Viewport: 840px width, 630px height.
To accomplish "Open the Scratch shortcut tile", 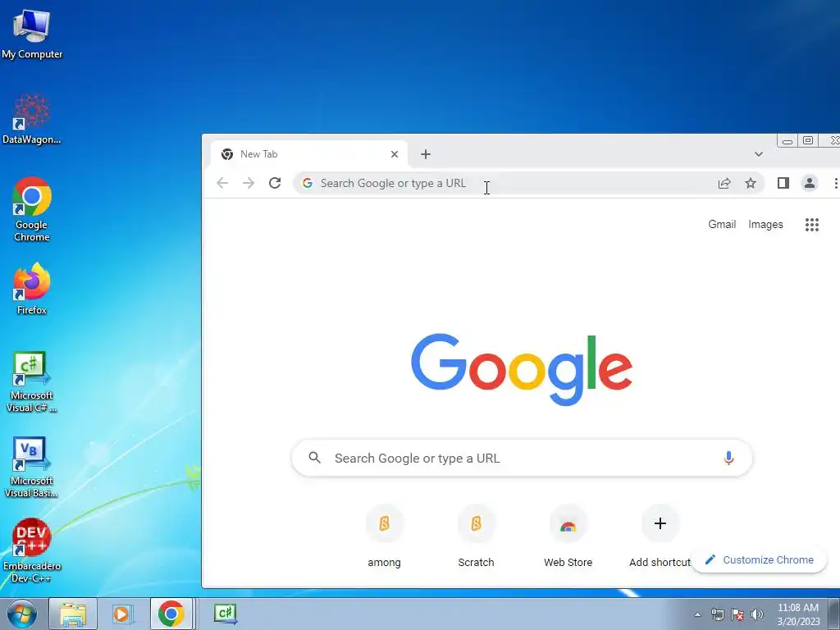I will (x=477, y=536).
